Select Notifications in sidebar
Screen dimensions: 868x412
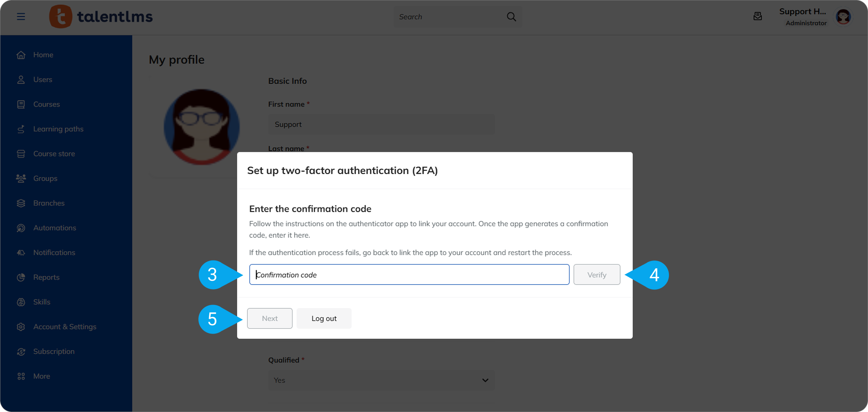click(54, 253)
